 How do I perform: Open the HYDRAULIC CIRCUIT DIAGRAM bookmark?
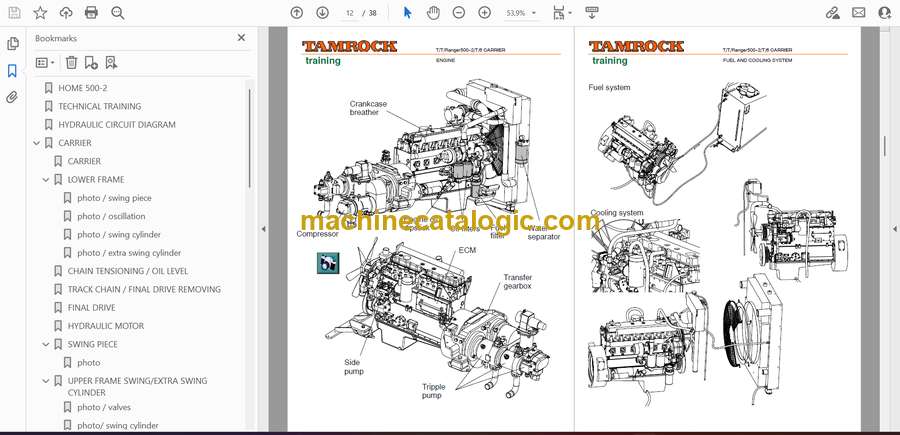point(117,125)
